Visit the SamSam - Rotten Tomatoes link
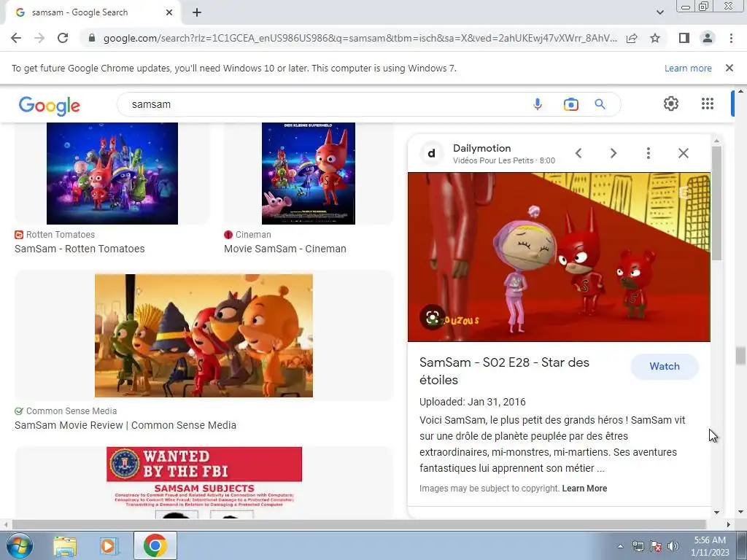 [80, 249]
